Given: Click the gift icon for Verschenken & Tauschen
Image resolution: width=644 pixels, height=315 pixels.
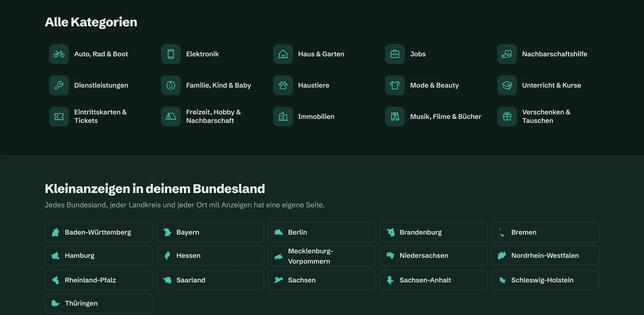Looking at the screenshot, I should 507,117.
